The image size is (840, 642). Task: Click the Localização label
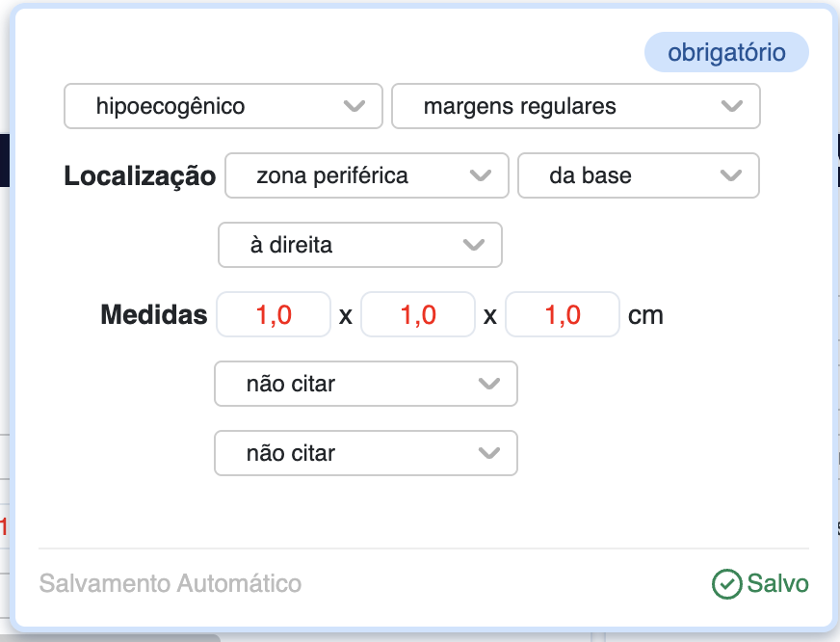click(140, 176)
